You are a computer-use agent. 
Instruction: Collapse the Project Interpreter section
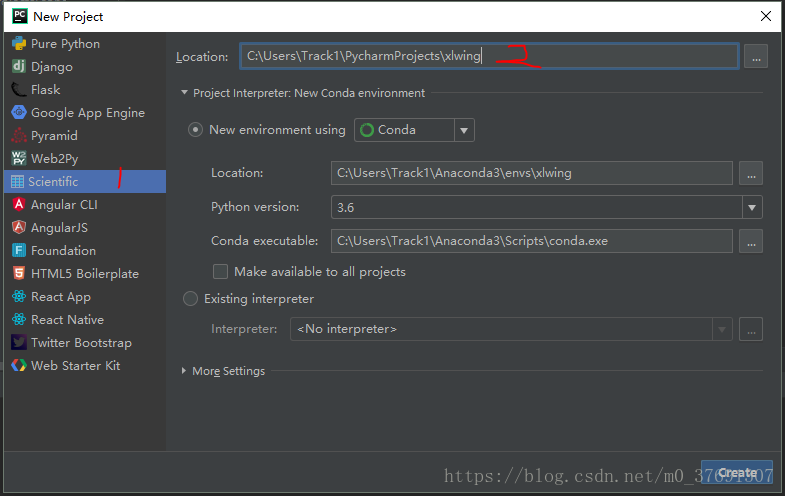[184, 93]
